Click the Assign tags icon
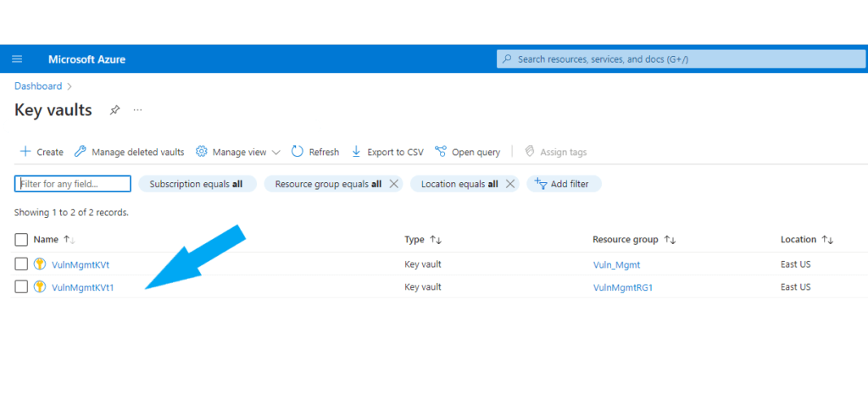This screenshot has height=400, width=868. [530, 152]
